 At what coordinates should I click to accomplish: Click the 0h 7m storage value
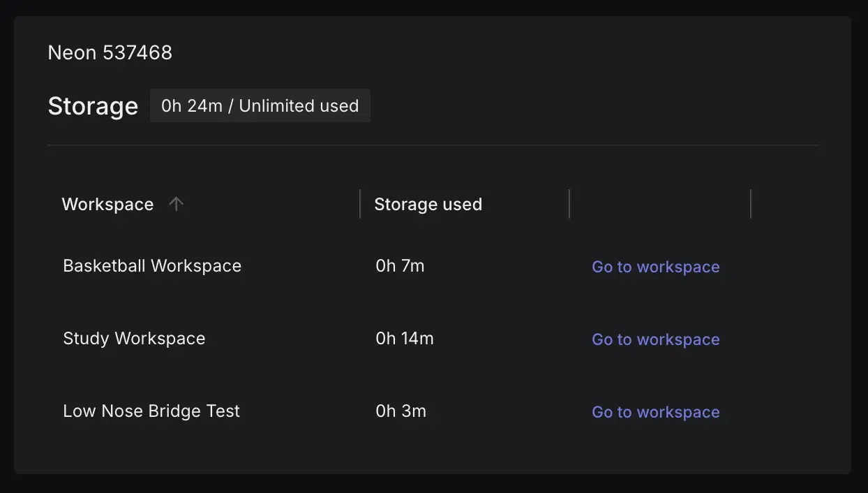pyautogui.click(x=400, y=265)
